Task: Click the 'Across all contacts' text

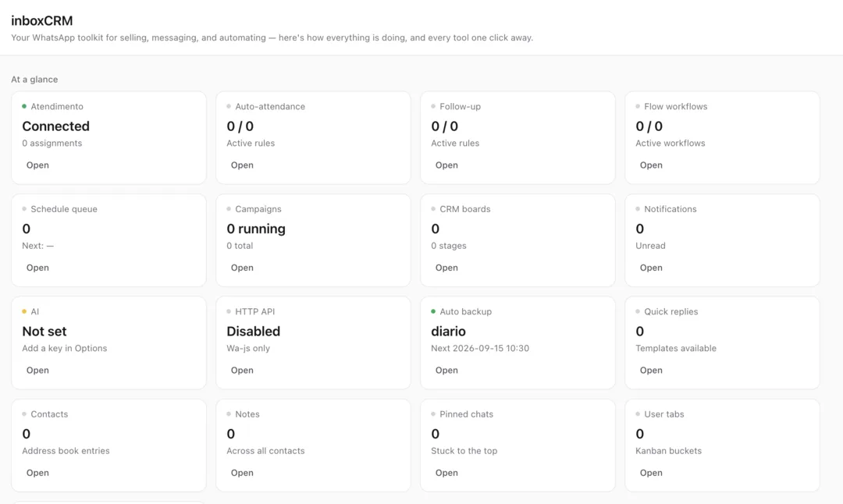Action: [x=265, y=451]
